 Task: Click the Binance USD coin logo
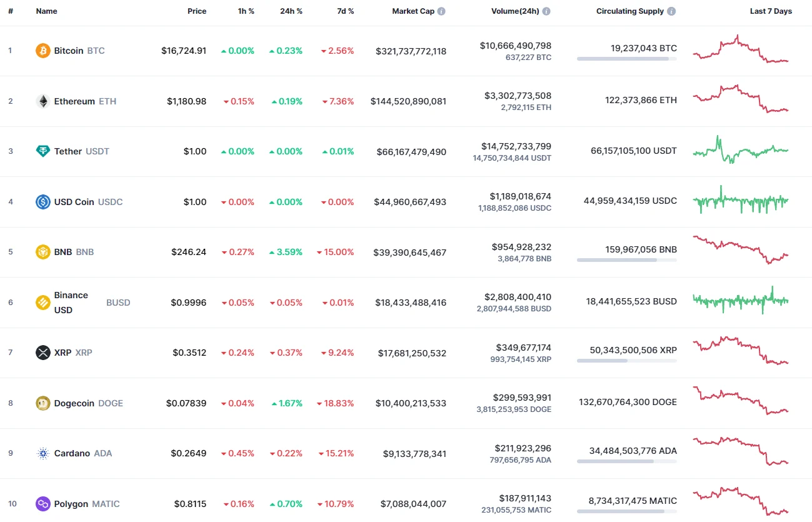(x=43, y=302)
